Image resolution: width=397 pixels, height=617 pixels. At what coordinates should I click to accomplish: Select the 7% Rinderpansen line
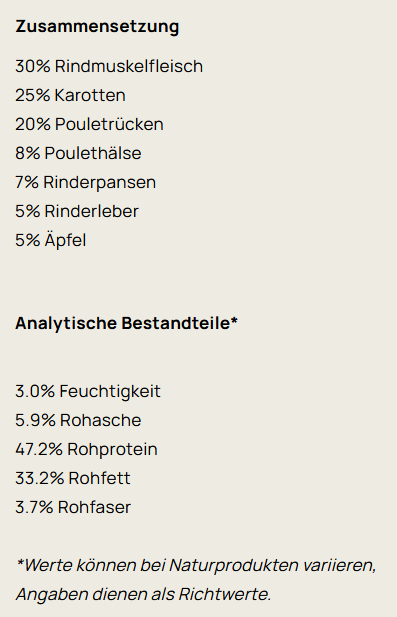point(85,182)
